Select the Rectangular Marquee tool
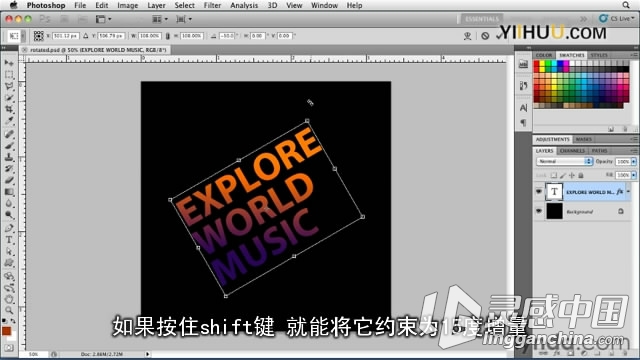 click(9, 75)
